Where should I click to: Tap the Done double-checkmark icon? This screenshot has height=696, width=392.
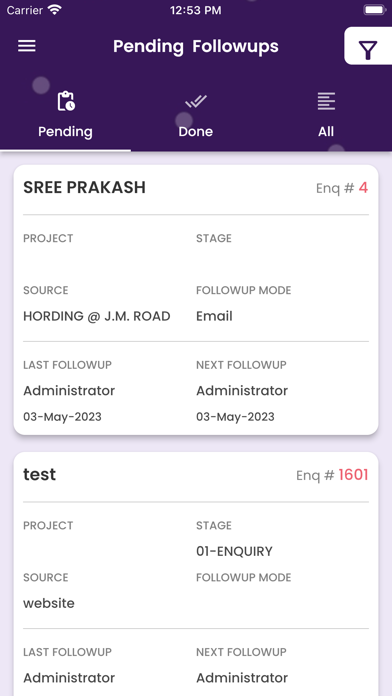[x=196, y=102]
